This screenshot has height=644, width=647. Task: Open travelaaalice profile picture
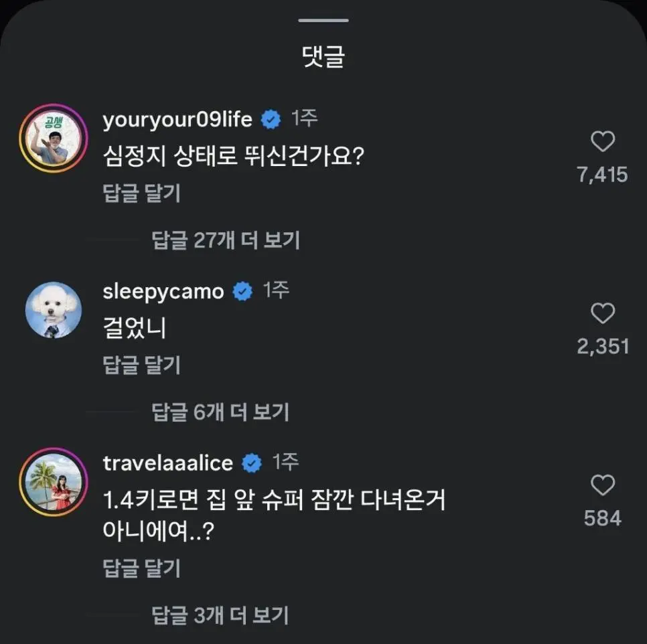click(52, 481)
